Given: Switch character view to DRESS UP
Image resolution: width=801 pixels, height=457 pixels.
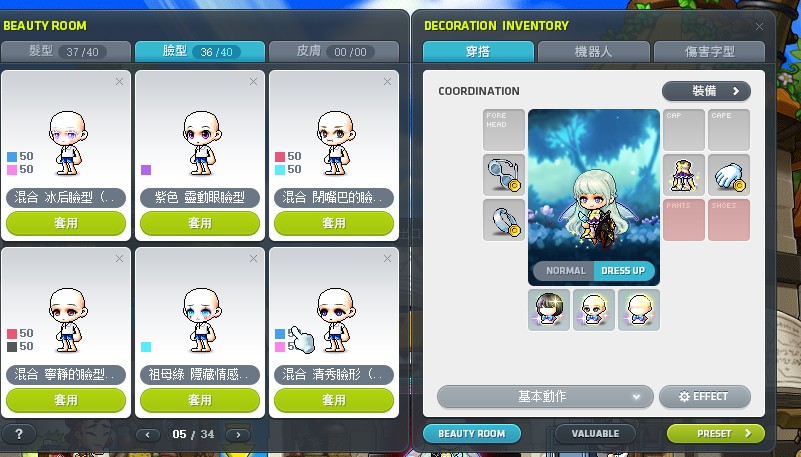Looking at the screenshot, I should (624, 271).
